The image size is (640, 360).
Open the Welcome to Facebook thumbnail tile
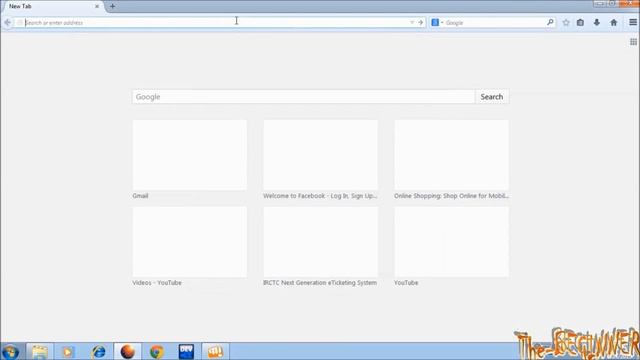pos(320,155)
